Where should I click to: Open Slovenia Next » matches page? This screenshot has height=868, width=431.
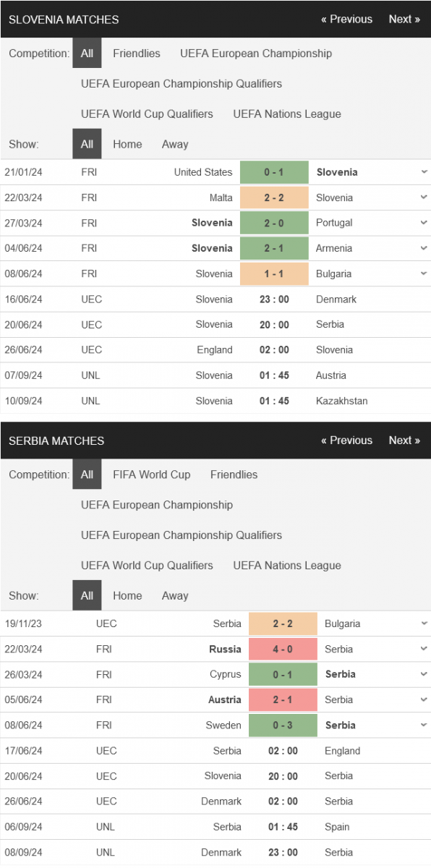click(x=404, y=20)
